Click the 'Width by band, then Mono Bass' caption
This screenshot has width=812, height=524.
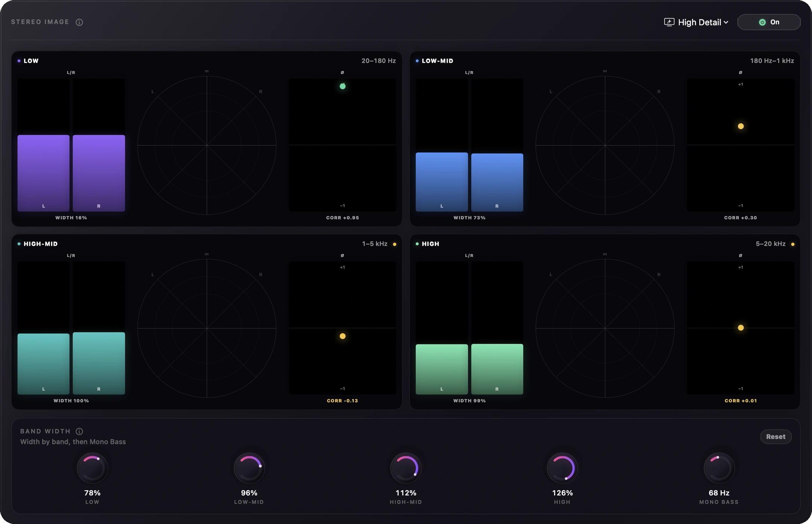(73, 442)
